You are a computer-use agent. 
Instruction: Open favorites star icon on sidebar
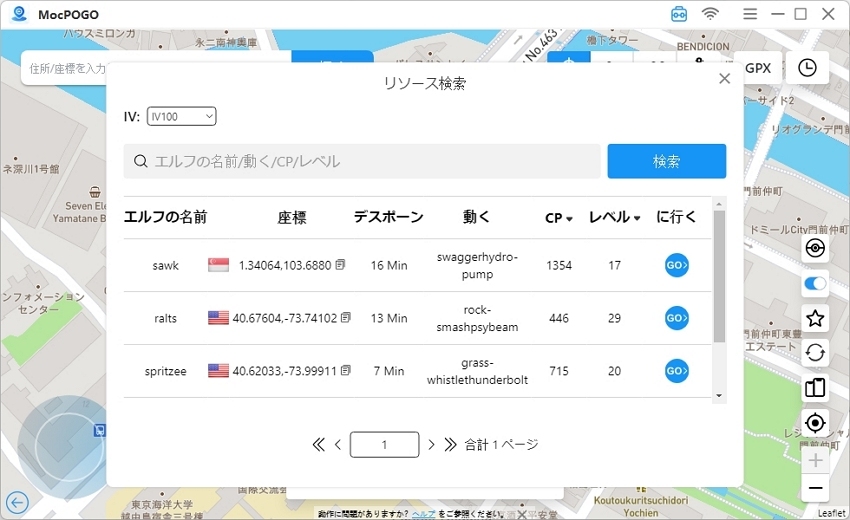point(815,318)
